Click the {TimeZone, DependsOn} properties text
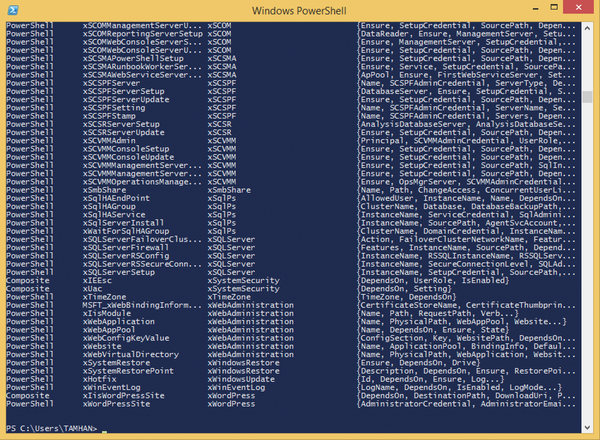This screenshot has height=440, width=600. pyautogui.click(x=407, y=297)
